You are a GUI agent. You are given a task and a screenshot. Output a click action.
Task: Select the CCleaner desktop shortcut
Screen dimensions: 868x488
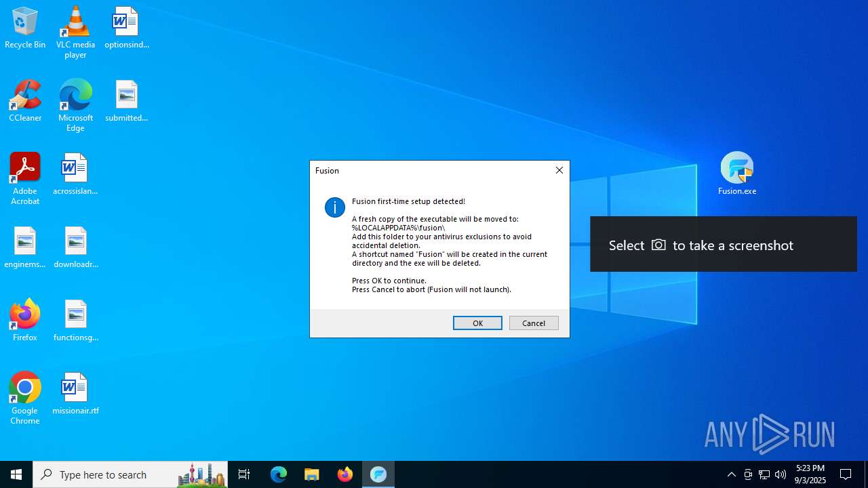click(x=25, y=101)
